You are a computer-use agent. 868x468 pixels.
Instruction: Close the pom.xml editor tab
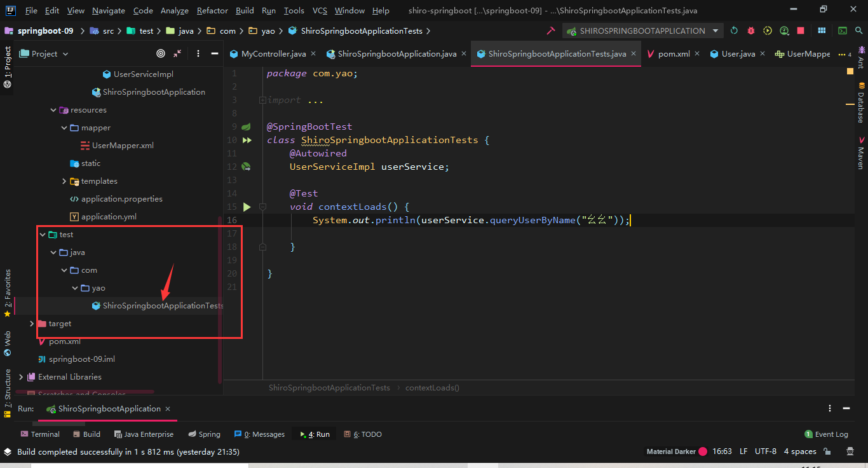pos(697,54)
